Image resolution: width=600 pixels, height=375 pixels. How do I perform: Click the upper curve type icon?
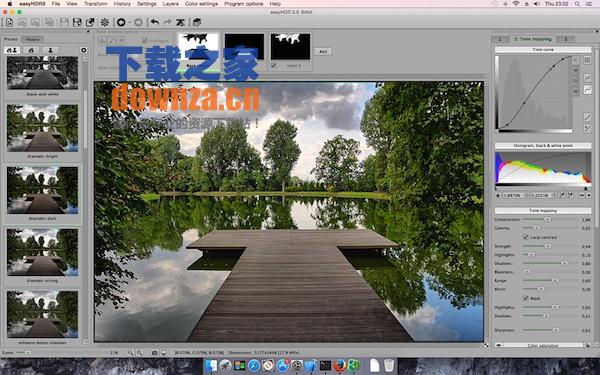point(587,78)
